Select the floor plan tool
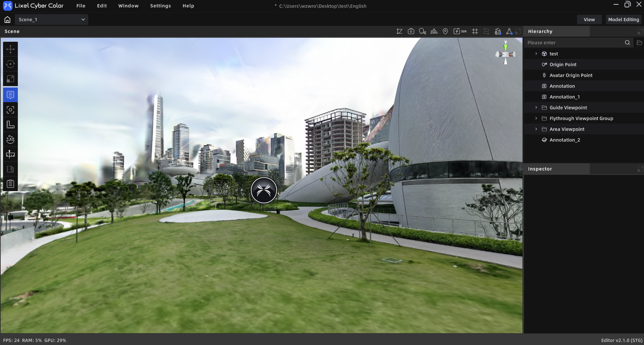644x345 pixels. pyautogui.click(x=10, y=169)
